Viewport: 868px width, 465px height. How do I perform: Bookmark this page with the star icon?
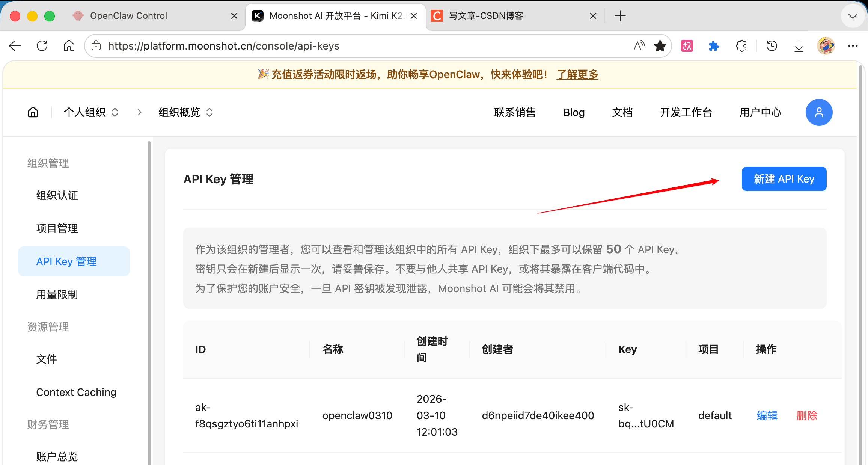[x=660, y=45]
